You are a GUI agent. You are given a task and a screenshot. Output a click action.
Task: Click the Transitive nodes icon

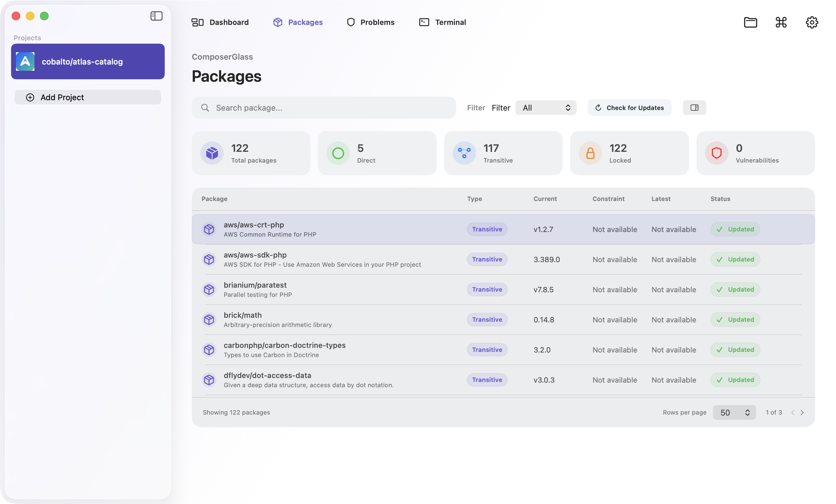tap(464, 153)
